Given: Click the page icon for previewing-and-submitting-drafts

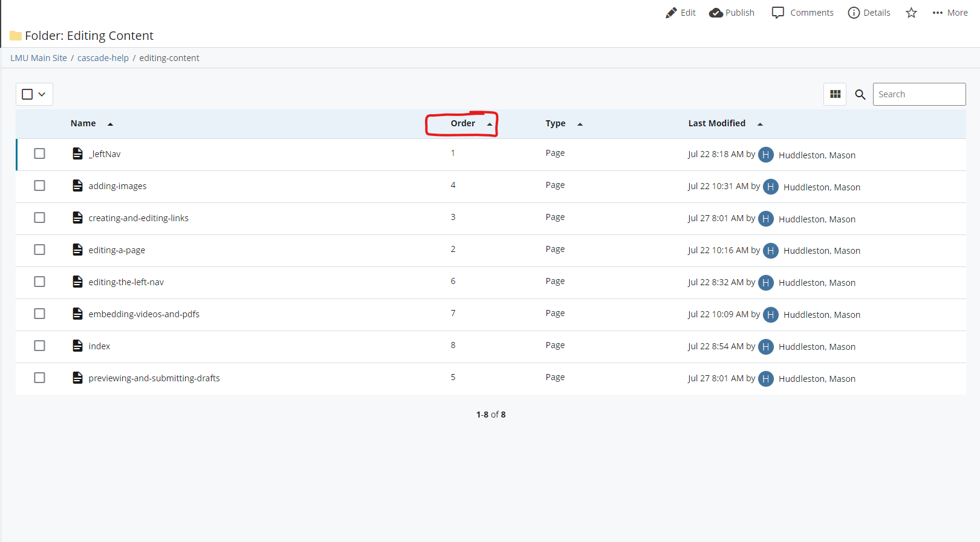Looking at the screenshot, I should pos(77,378).
